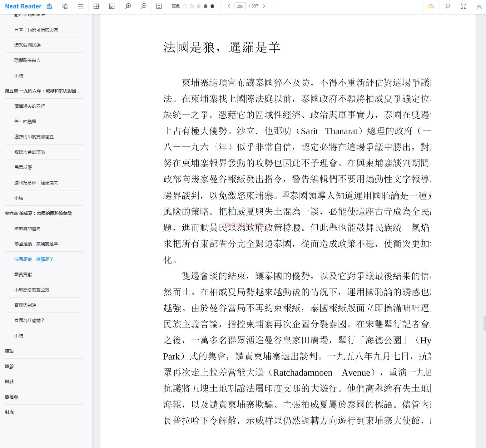Open section 國民大會的辯論
Viewport: 486px width, 448px height.
30,152
